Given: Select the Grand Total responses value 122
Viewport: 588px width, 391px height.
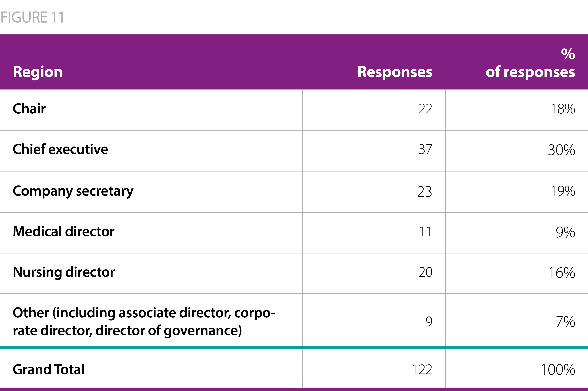Looking at the screenshot, I should click(422, 370).
